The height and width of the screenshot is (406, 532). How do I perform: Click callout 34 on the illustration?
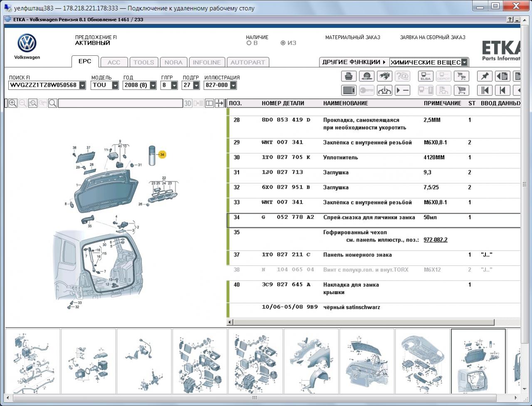162,154
